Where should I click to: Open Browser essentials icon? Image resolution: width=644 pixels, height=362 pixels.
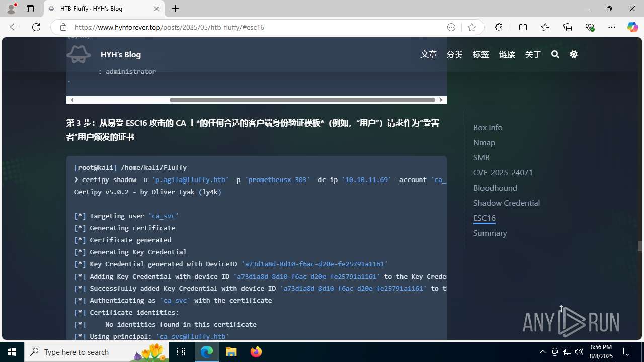pos(590,27)
